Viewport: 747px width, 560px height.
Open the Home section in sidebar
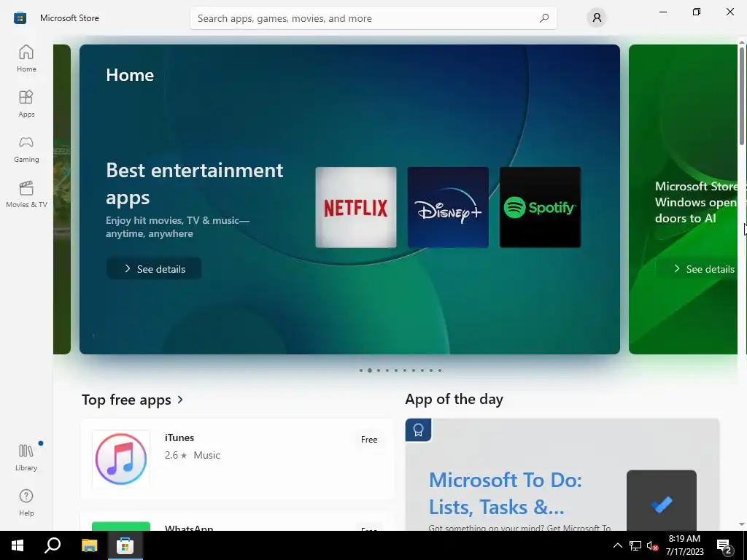(26, 58)
